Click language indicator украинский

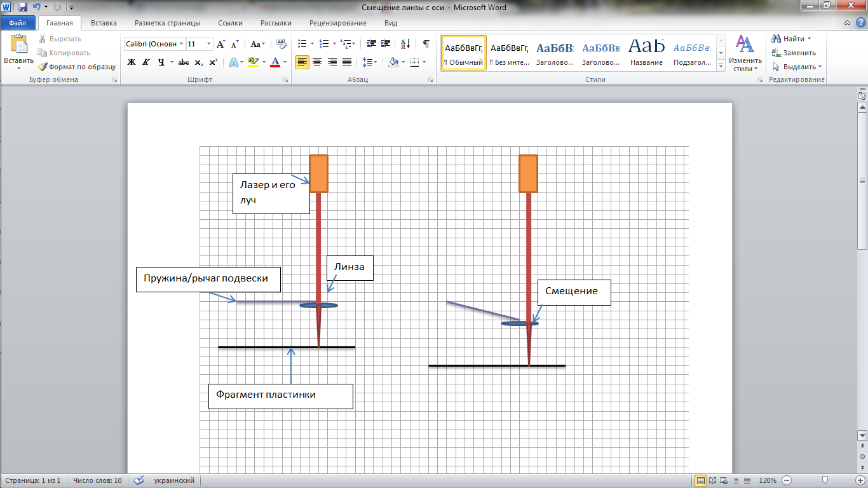[x=174, y=480]
